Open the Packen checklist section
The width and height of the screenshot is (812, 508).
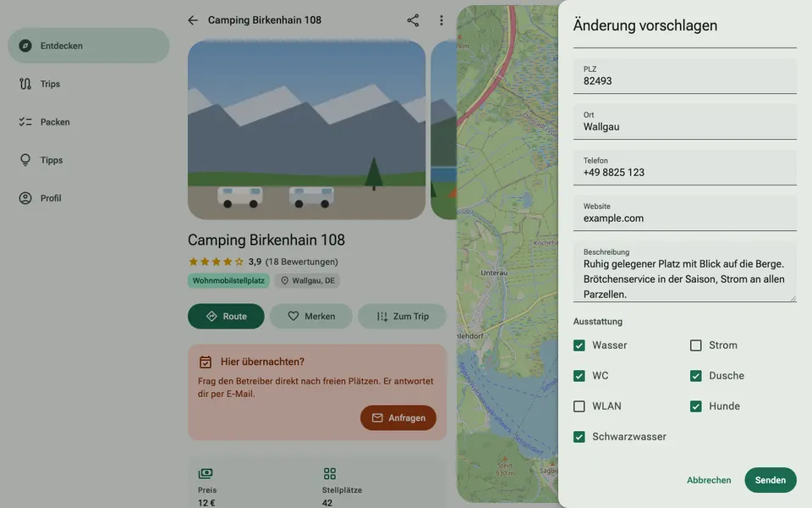tap(89, 122)
